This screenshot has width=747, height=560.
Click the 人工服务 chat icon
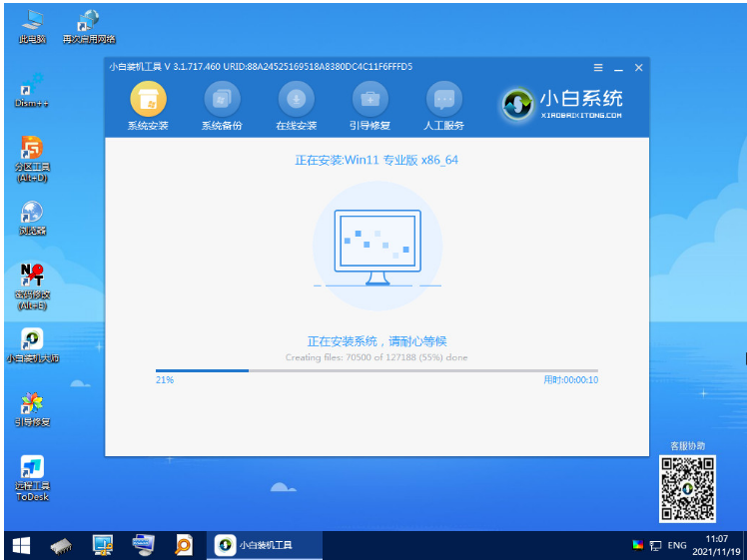tap(444, 99)
